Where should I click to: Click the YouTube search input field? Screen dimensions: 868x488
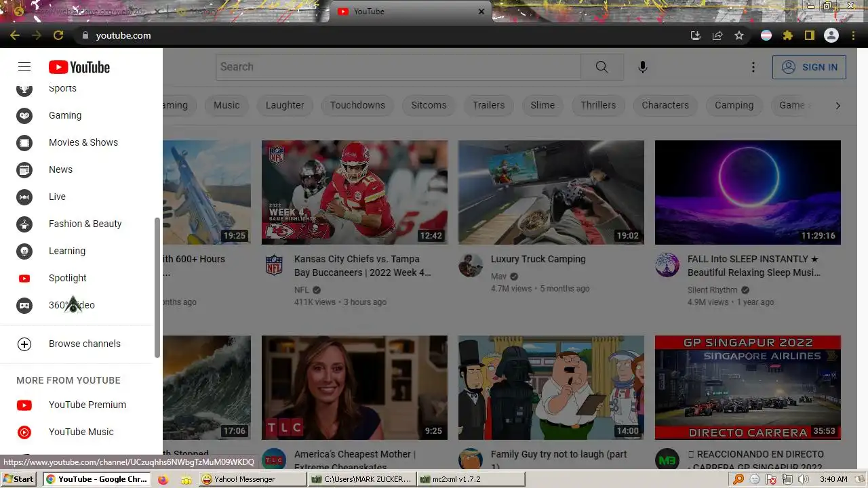(x=398, y=67)
